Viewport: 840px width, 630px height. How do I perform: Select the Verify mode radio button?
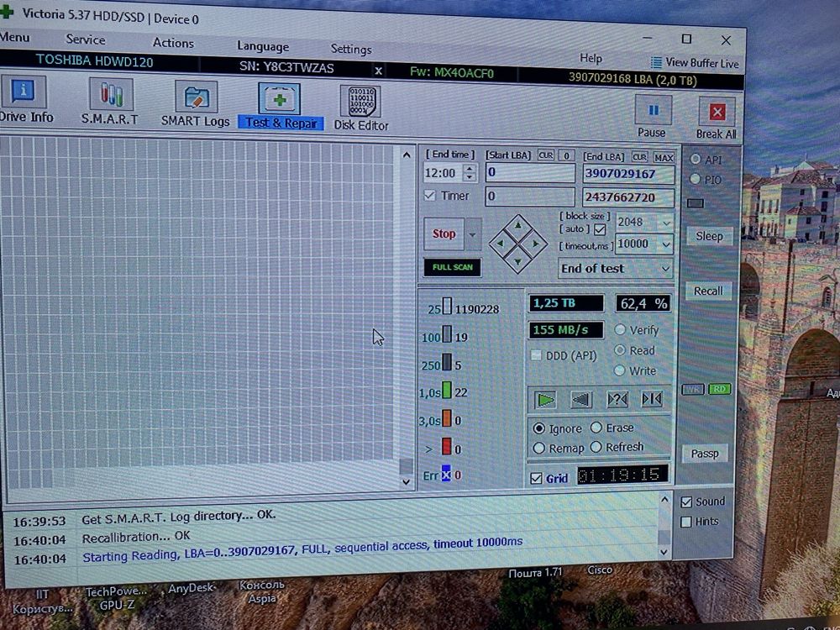tap(620, 329)
